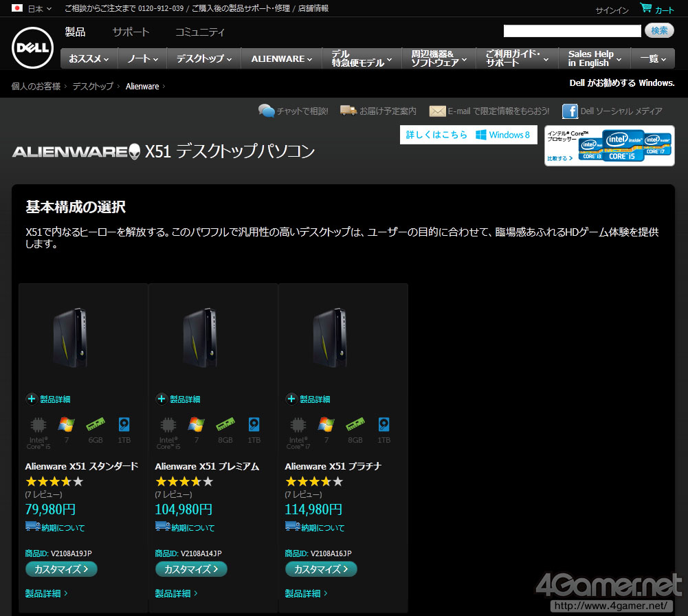Select the サポート top tab
The height and width of the screenshot is (616, 688).
pyautogui.click(x=131, y=32)
